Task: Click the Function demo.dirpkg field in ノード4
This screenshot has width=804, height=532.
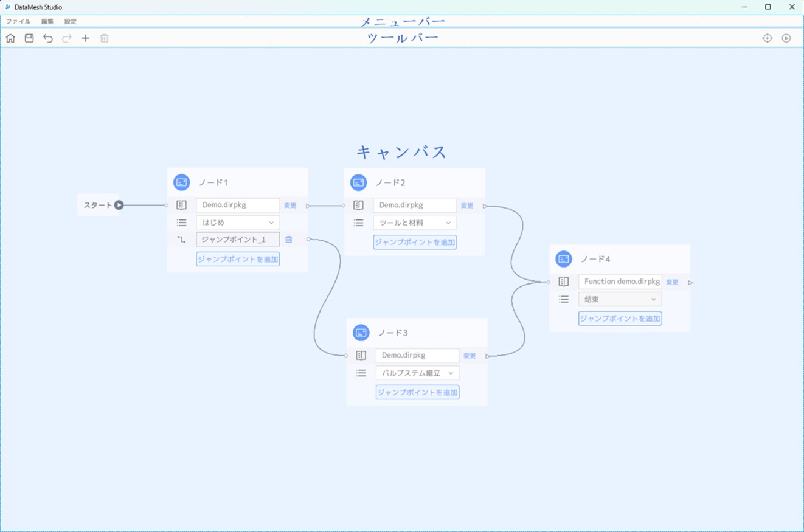Action: pos(620,282)
